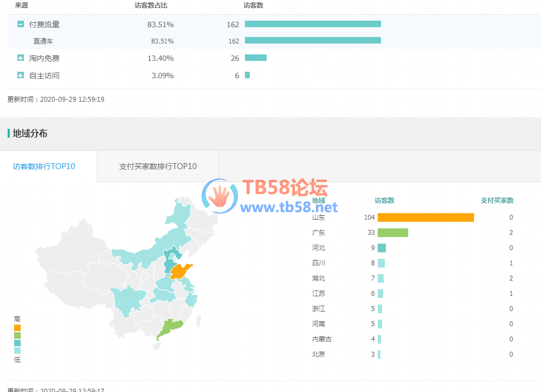Screen dimensions: 541x392
Task: Click the 山东 orange visitor bar
Action: tap(425, 217)
